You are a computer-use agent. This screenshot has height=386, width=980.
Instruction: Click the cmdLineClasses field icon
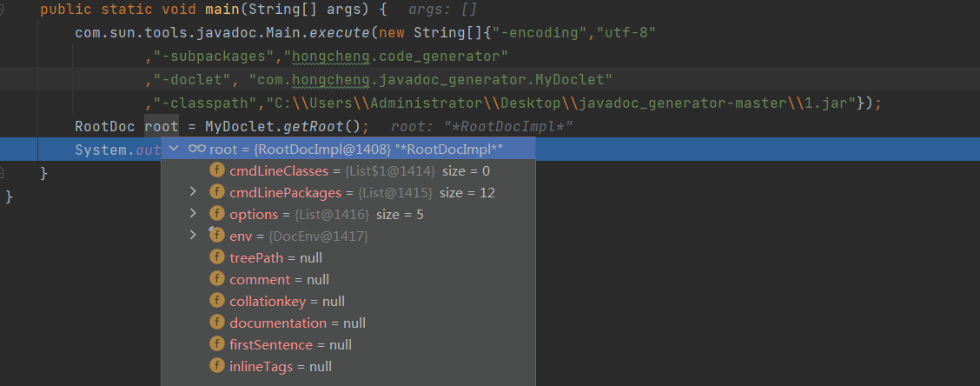[x=217, y=170]
